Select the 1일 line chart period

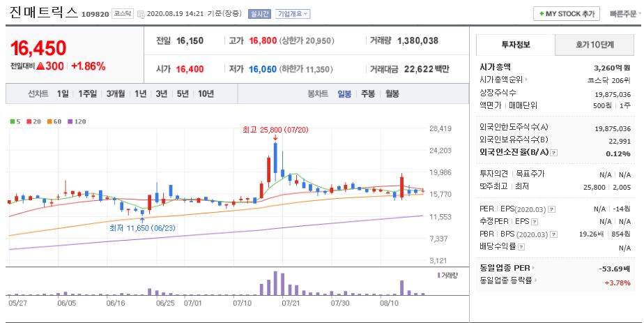tap(63, 94)
